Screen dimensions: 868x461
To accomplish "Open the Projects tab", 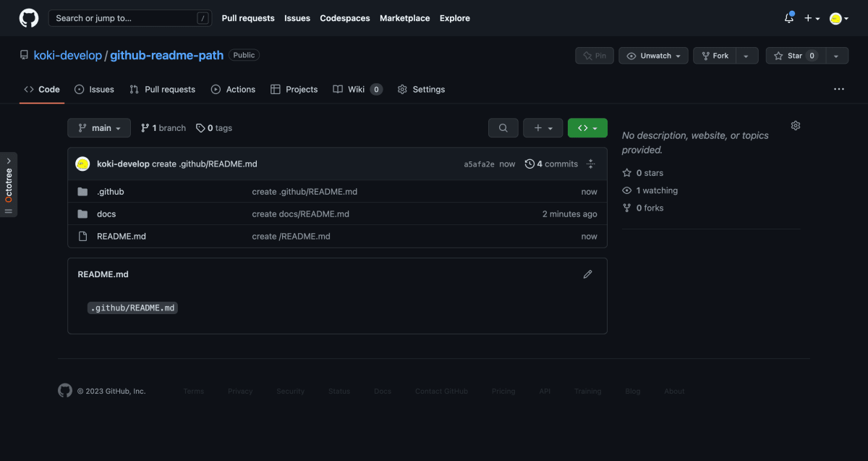I will coord(294,89).
